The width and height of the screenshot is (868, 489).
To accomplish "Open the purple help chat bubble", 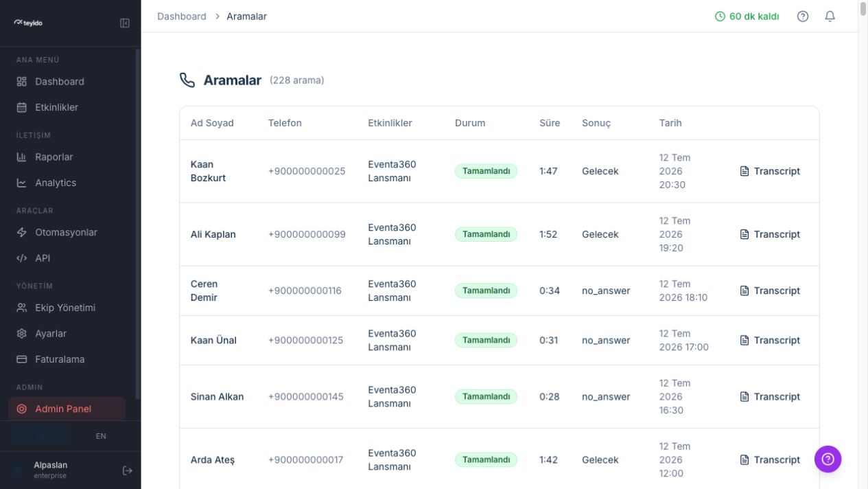I will pyautogui.click(x=828, y=459).
